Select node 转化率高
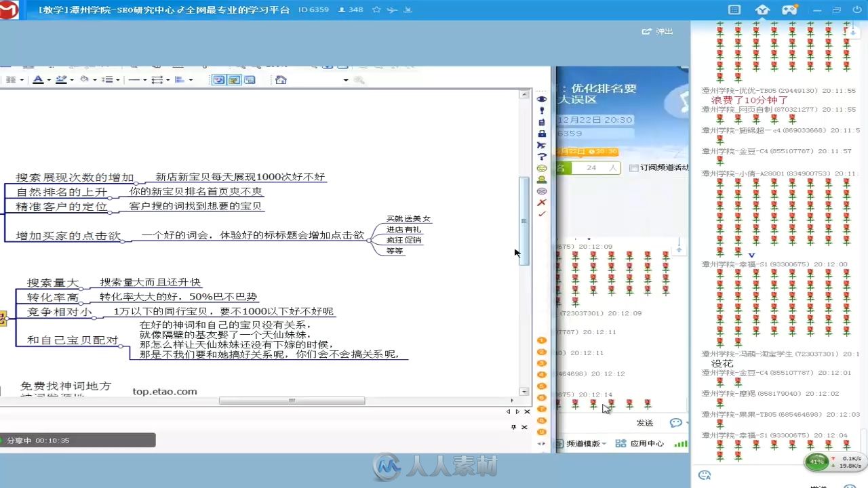Viewport: 868px width, 488px height. pyautogui.click(x=52, y=298)
